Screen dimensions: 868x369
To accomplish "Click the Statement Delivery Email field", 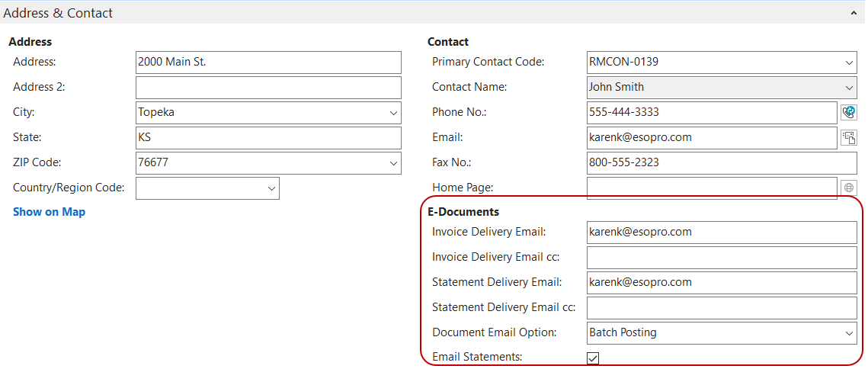I will 722,283.
